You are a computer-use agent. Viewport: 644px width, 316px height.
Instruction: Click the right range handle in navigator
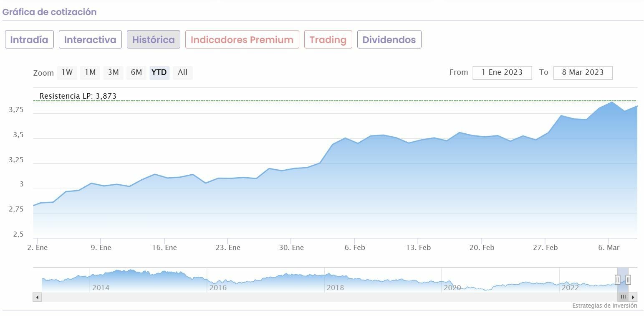(628, 280)
